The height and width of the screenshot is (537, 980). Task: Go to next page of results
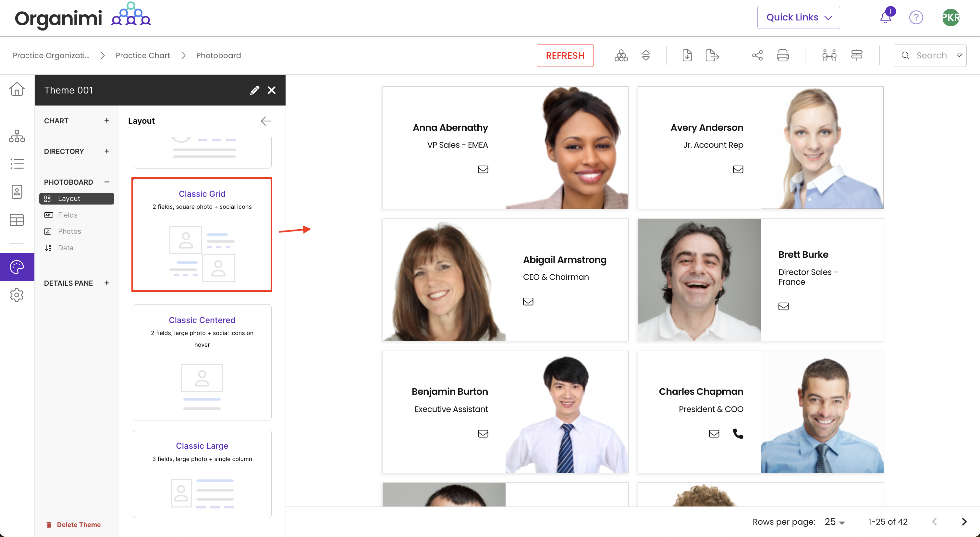[x=964, y=521]
